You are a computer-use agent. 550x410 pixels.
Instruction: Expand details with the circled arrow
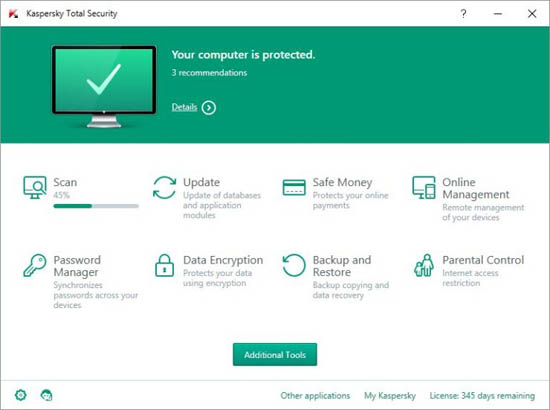point(209,108)
